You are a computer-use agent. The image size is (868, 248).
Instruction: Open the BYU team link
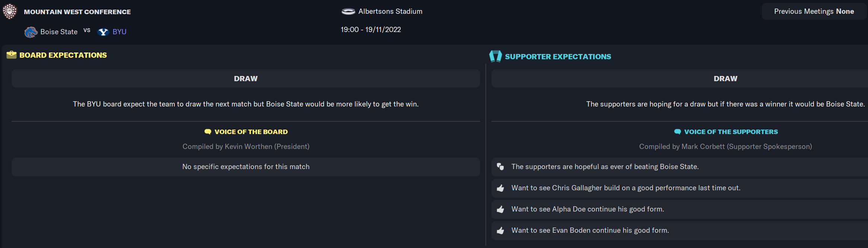click(x=120, y=32)
